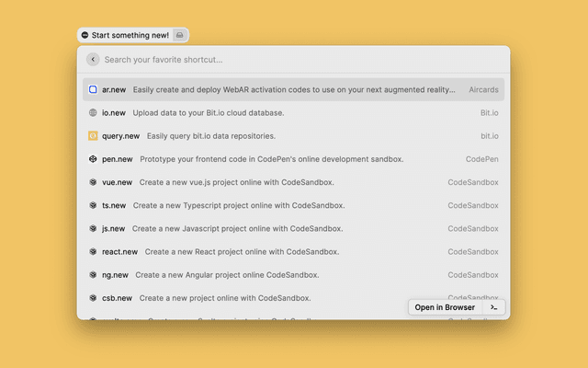Select the js.new Javascript project entry
Viewport: 588px width, 368px height.
(x=294, y=228)
